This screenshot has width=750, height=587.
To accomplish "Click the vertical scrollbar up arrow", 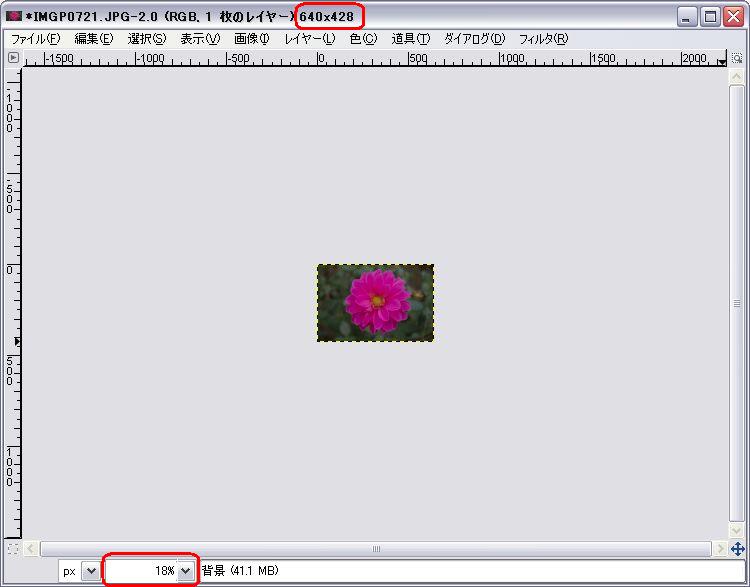I will click(737, 77).
